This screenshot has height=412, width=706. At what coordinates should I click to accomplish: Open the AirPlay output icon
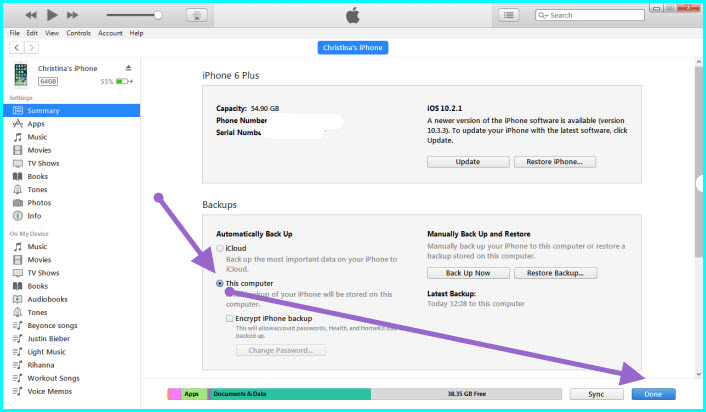coord(198,16)
